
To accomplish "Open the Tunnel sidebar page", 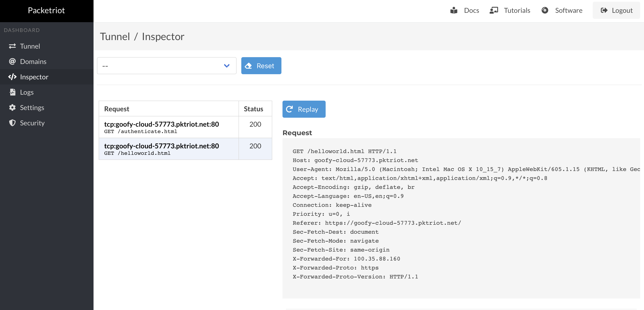I will 47,46.
